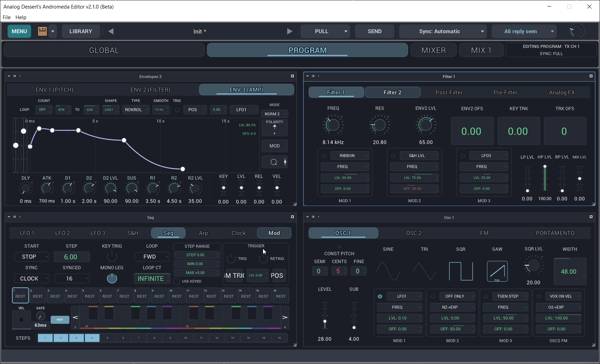
Task: Open the envelope MODE NORM 2 dropdown
Action: [x=274, y=114]
